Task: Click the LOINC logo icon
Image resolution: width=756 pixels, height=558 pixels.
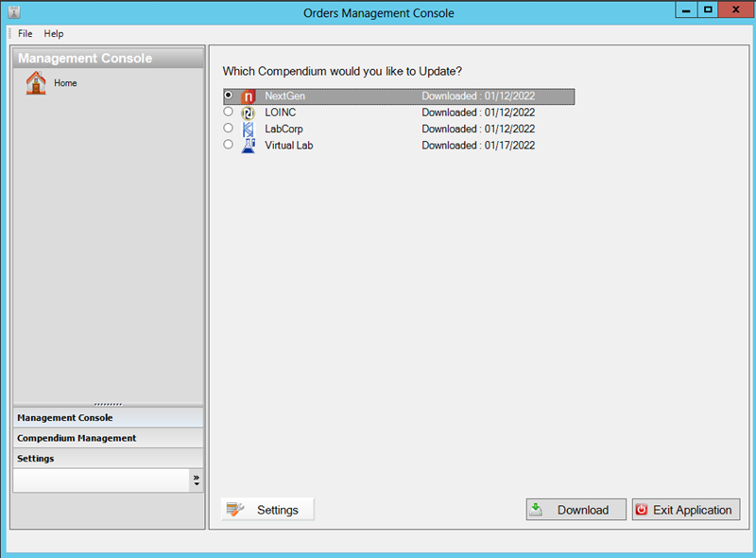Action: click(x=248, y=113)
